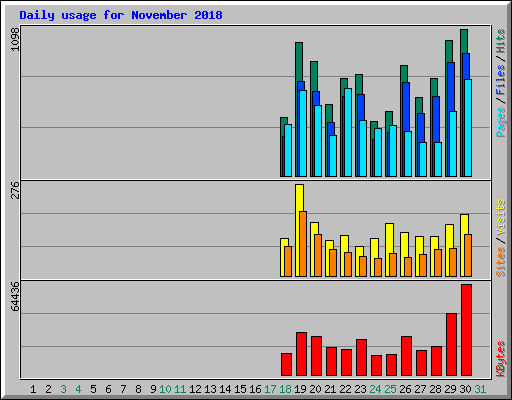Screen dimensions: 512x400
Task: Click the red KBytes bar for day 18
Action: click(286, 365)
